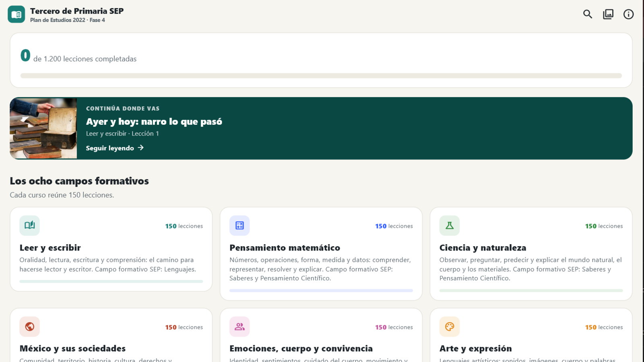
Task: Click the text Cada curso reúne 150 lecciones.
Action: (x=62, y=195)
